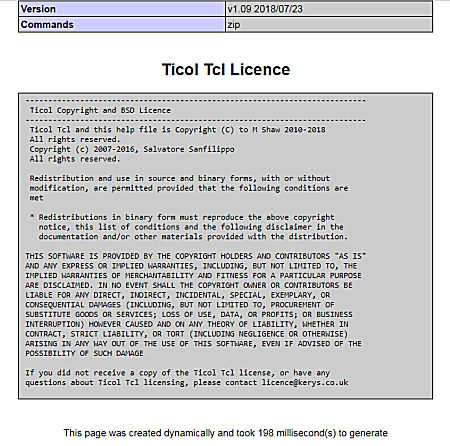Click 'ARE DISCLAIMED. IN NO EVENT' line
450x446 pixels.
(189, 285)
